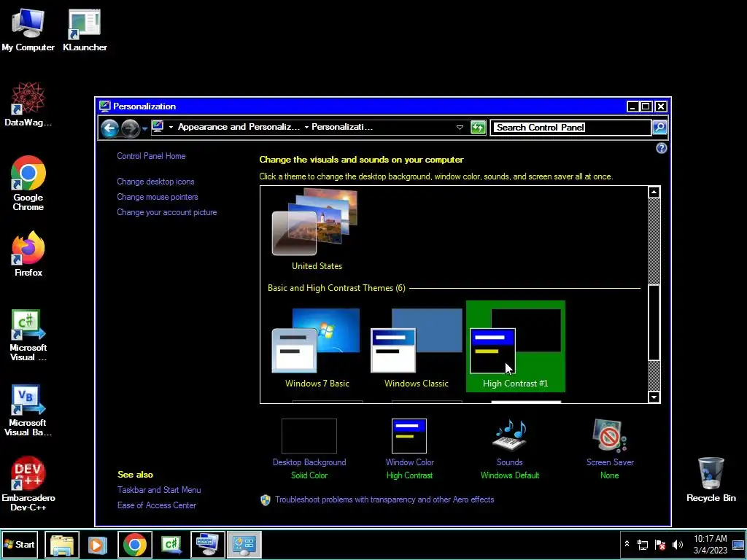Select the Microsoft Visual C# desktop shortcut
The height and width of the screenshot is (560, 747).
point(28,335)
